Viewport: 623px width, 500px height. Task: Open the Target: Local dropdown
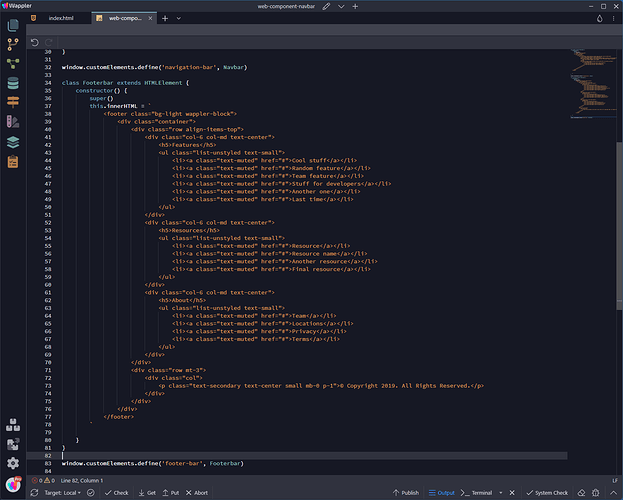(62, 493)
